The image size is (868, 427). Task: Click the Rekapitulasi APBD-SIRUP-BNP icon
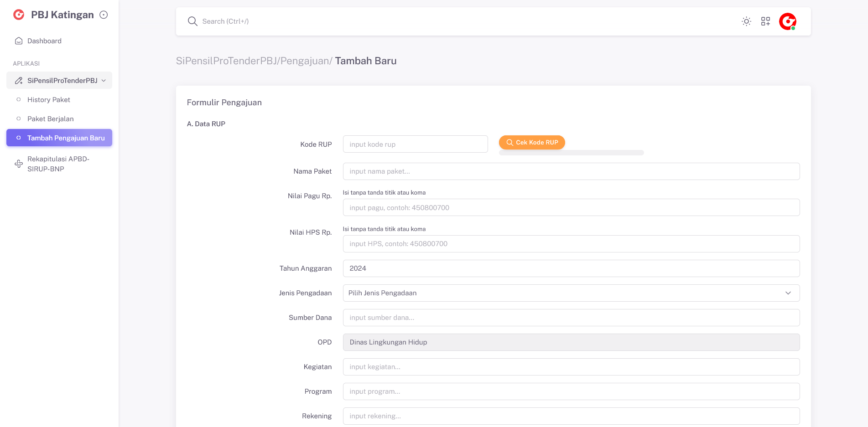click(19, 164)
